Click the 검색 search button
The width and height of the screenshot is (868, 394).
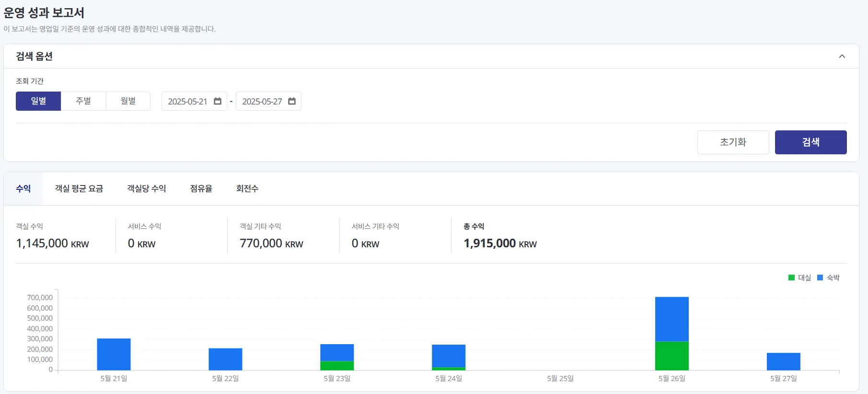[811, 142]
